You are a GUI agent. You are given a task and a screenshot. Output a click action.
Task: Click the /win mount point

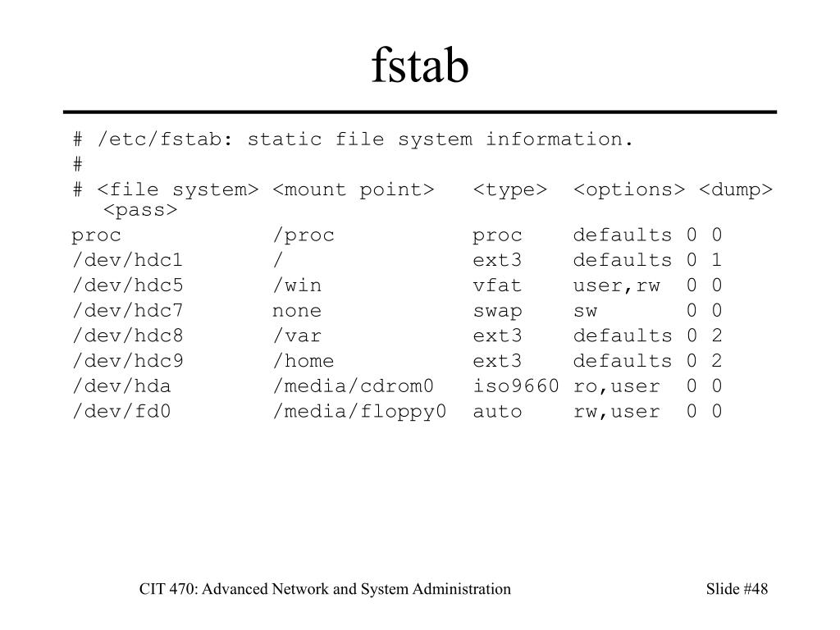(x=297, y=285)
